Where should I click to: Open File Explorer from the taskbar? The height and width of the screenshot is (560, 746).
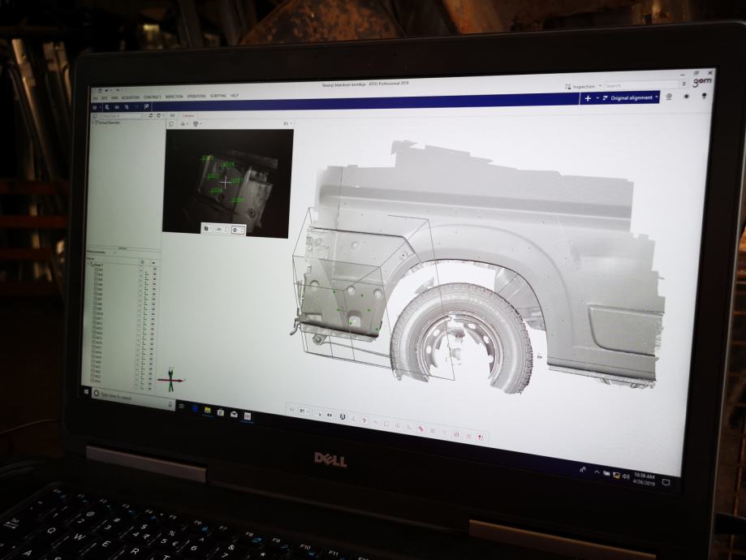click(208, 410)
